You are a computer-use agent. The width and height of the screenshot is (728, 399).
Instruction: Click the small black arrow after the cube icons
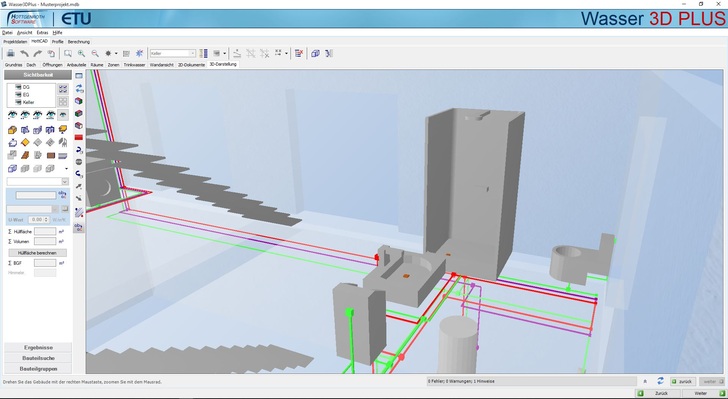tap(66, 169)
